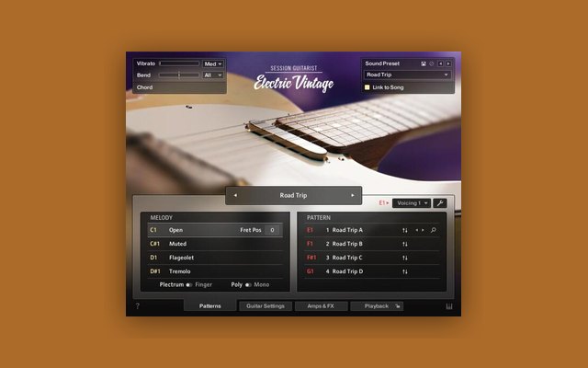Open the wrench settings beside Voicing 1
Screen dimensions: 588x368
tap(440, 203)
